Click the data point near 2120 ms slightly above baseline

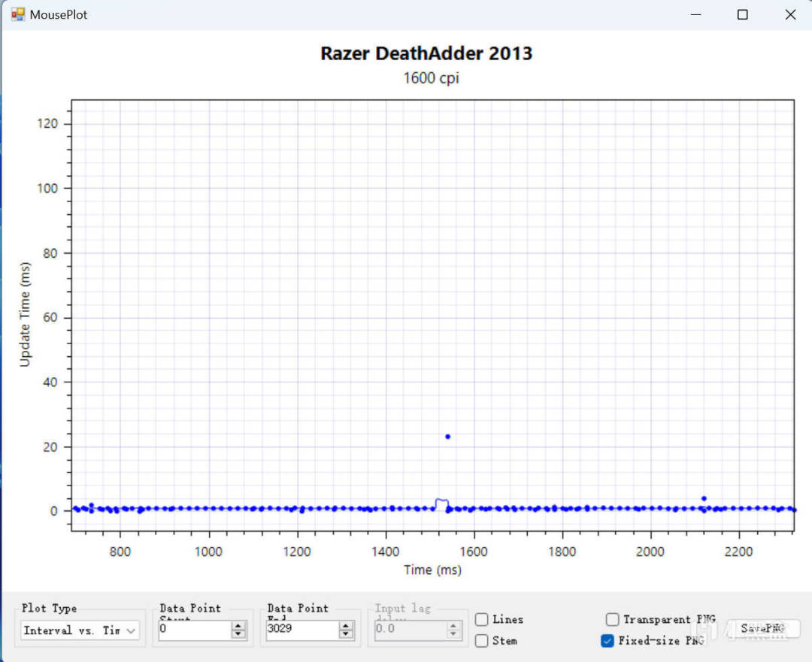tap(704, 498)
